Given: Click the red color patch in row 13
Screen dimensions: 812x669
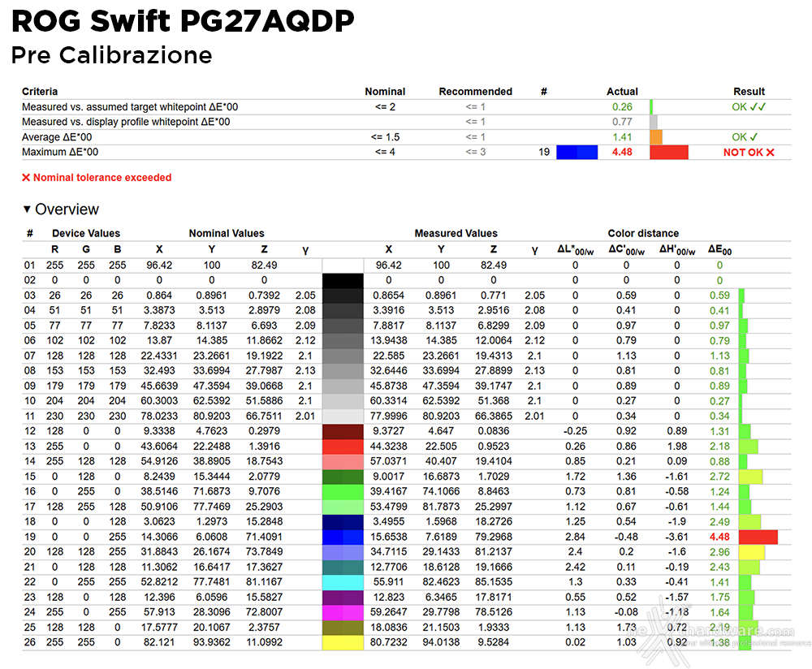Looking at the screenshot, I should click(x=343, y=447).
